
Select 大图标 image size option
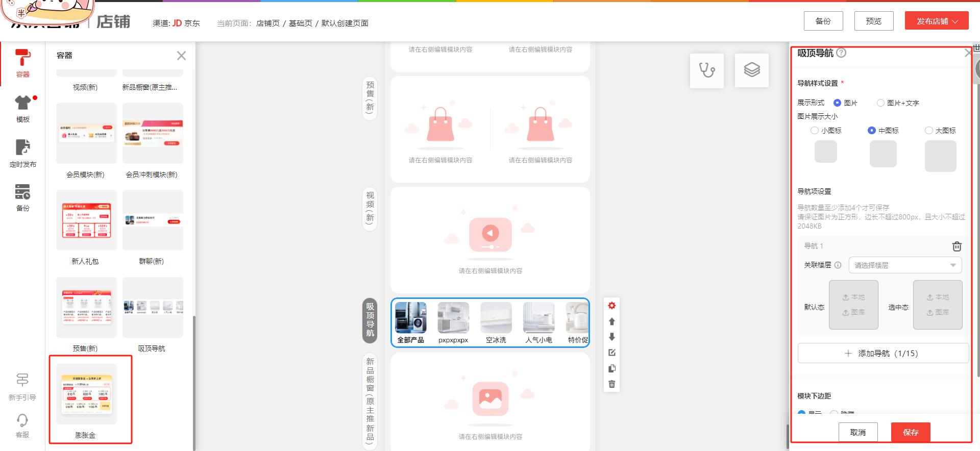929,131
